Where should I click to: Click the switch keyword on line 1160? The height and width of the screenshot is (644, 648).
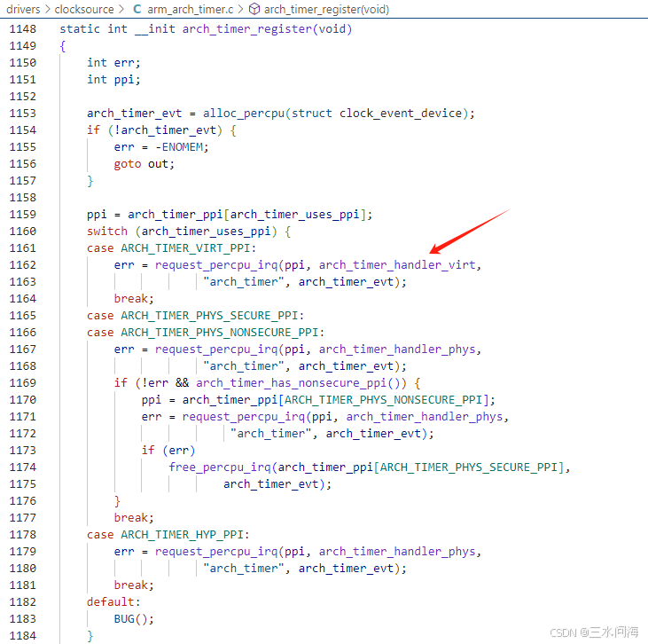point(107,232)
